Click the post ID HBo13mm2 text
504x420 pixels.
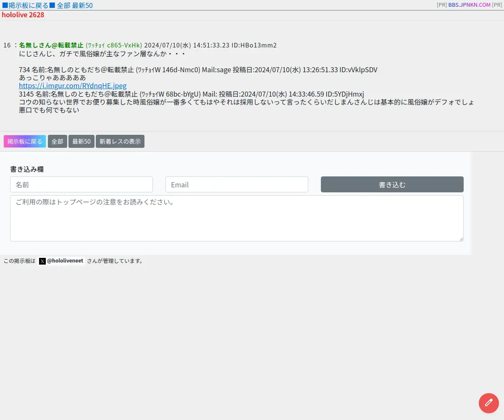254,45
